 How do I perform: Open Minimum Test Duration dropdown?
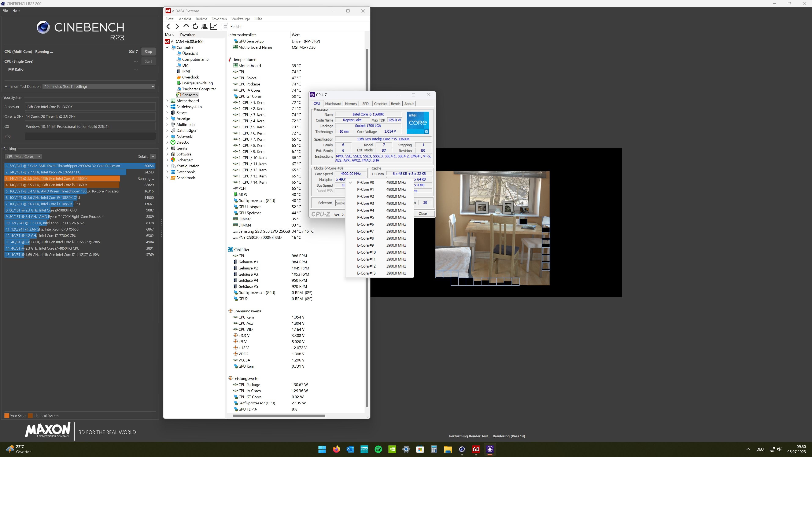[x=99, y=87]
